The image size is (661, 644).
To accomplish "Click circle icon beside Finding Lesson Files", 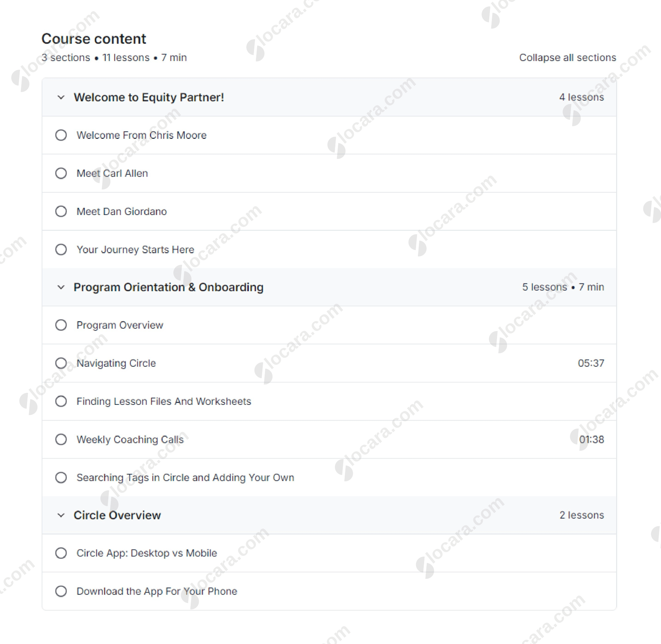I will coord(61,402).
